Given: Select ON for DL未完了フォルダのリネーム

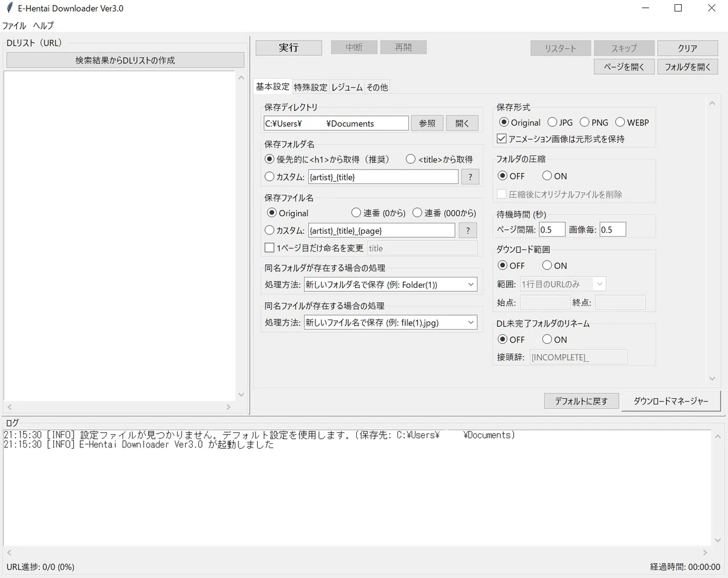Looking at the screenshot, I should point(554,339).
